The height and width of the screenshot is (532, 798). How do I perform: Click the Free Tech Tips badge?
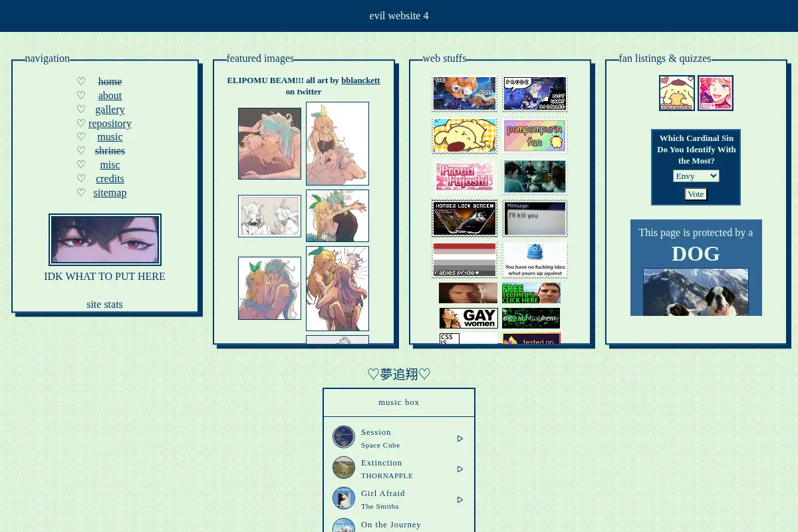coord(531,293)
